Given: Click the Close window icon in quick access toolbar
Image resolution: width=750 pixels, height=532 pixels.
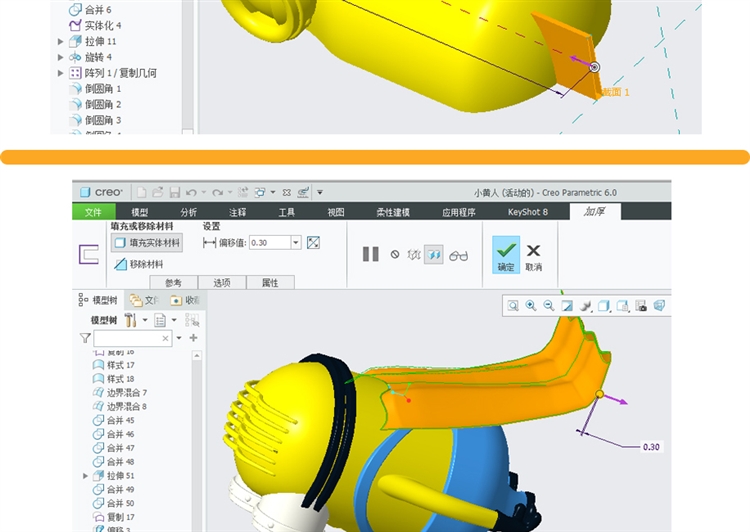Looking at the screenshot, I should 287,192.
